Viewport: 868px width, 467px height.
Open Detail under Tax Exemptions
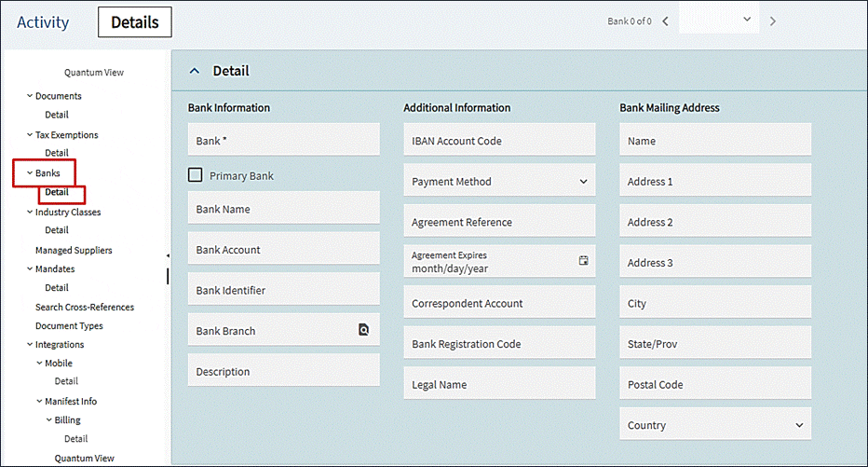(x=57, y=152)
